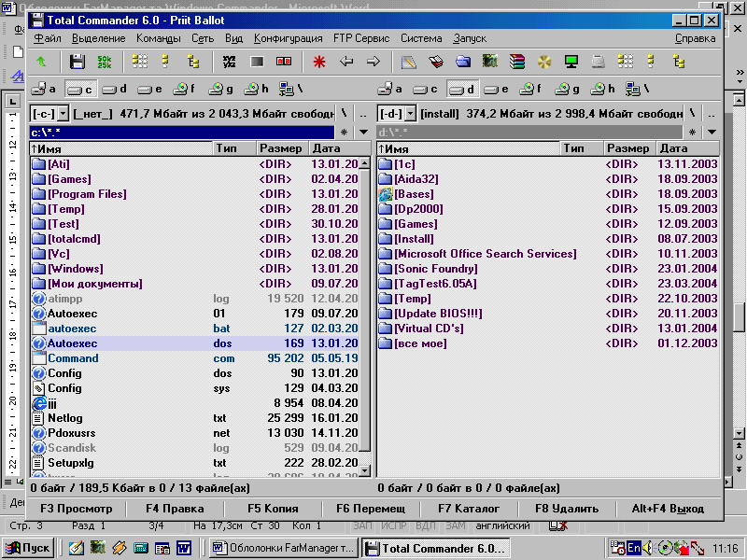Click F5 Копия button
Screen dimensions: 747x560
(x=273, y=509)
